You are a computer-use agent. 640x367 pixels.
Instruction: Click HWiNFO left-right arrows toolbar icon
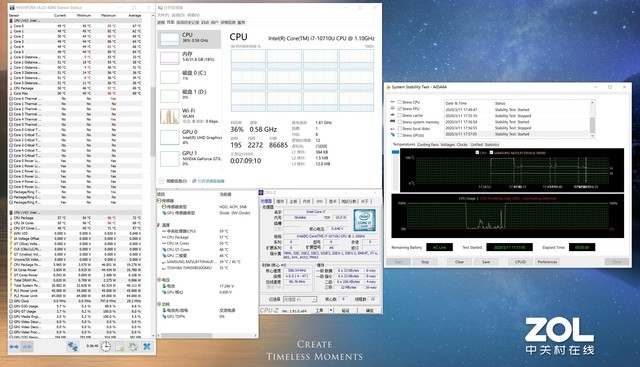click(x=14, y=347)
